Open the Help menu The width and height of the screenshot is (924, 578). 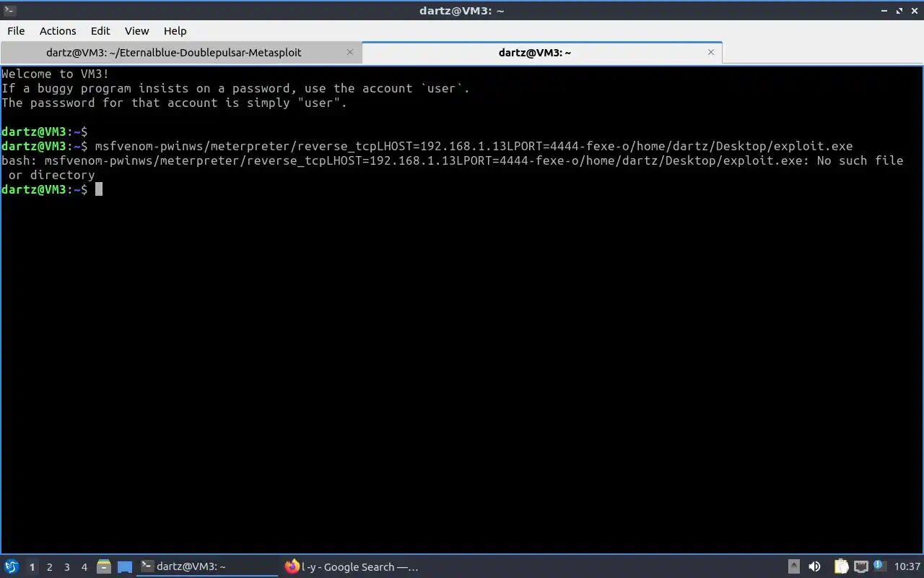[x=175, y=31]
